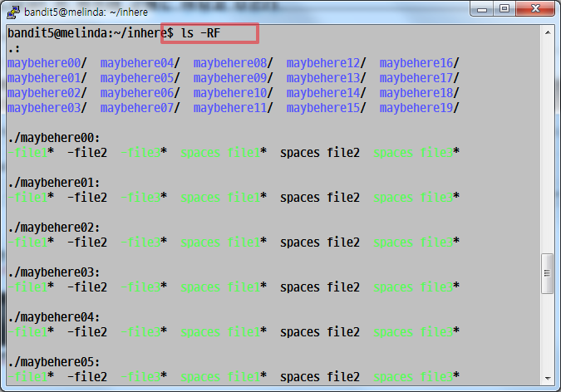The width and height of the screenshot is (561, 392).
Task: Click directory name maybehere02/ in listing
Action: pos(47,93)
